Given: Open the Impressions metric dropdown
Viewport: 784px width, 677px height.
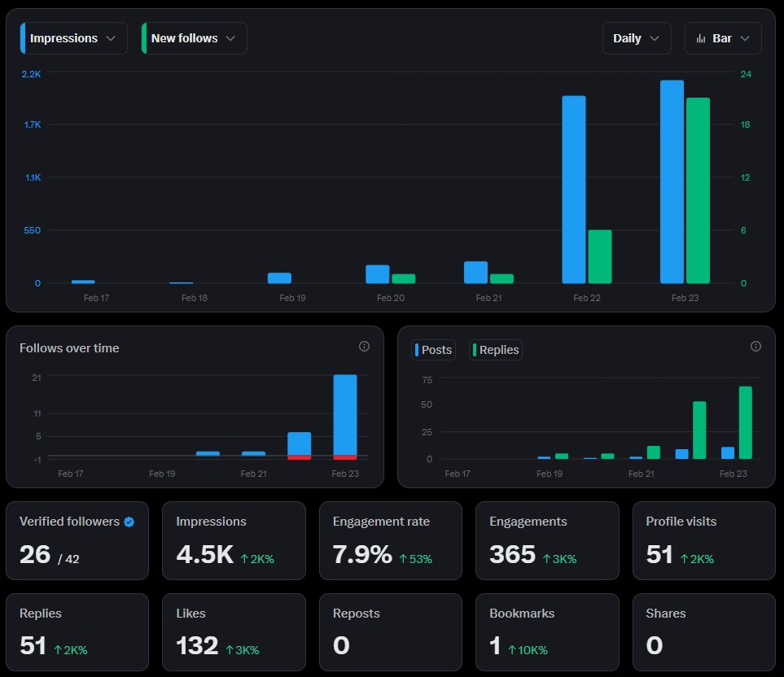Looking at the screenshot, I should 74,38.
